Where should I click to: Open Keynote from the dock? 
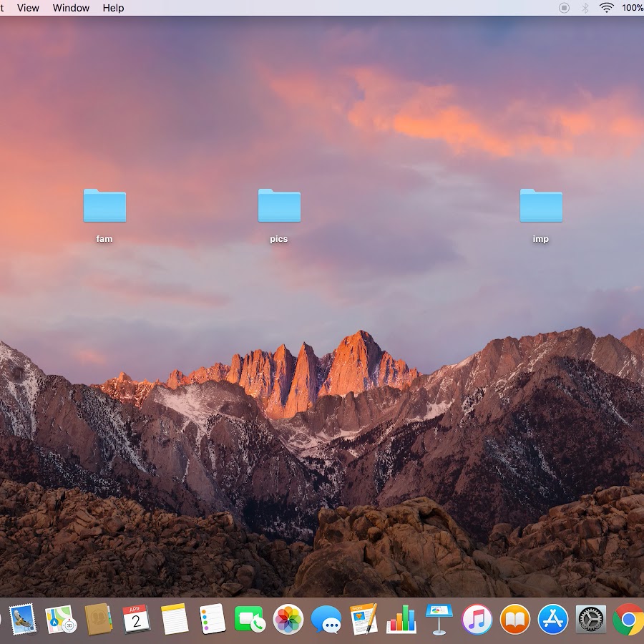(x=439, y=619)
